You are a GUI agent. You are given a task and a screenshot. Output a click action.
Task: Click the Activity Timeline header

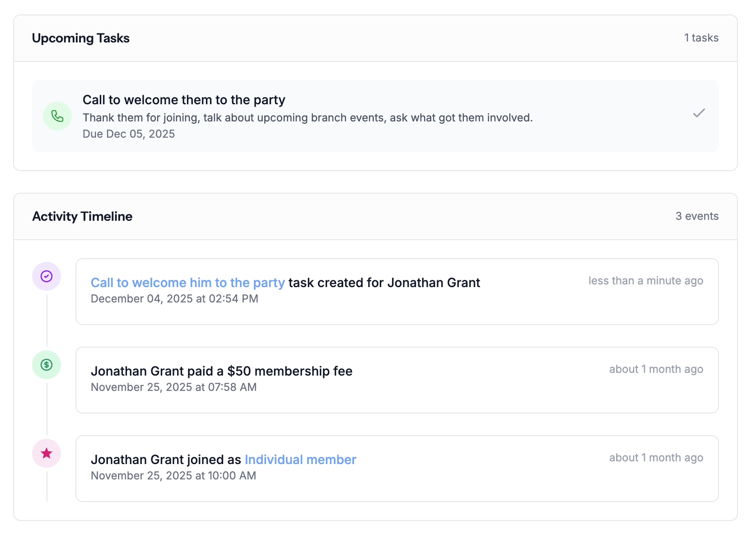[82, 216]
